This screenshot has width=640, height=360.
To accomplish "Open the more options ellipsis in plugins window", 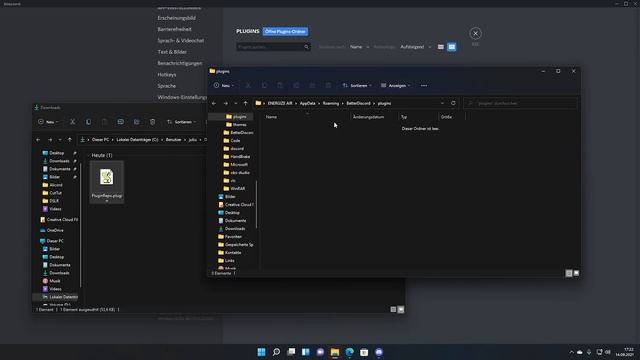I will pos(424,86).
